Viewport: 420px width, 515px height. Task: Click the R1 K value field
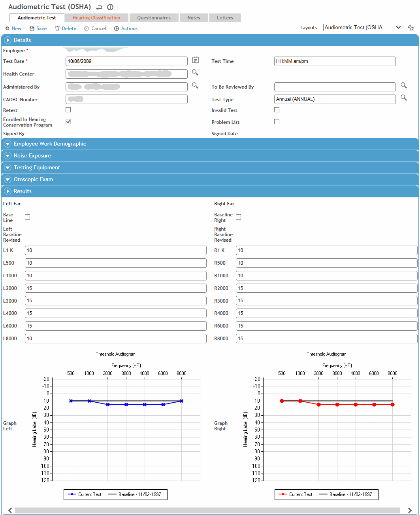pyautogui.click(x=327, y=250)
